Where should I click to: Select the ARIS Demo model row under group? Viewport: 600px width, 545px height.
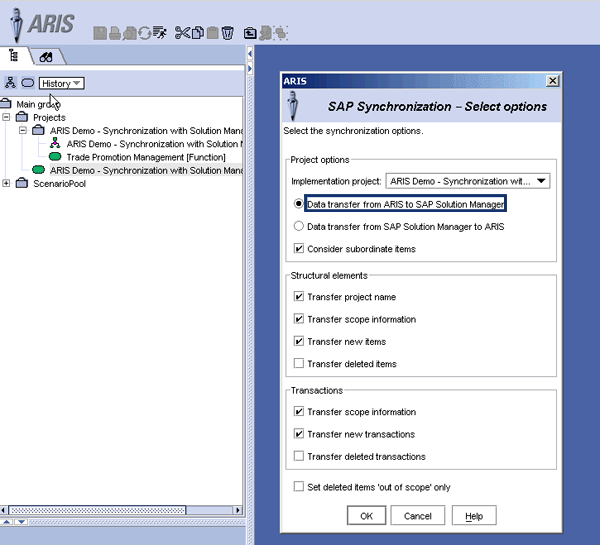click(x=155, y=144)
